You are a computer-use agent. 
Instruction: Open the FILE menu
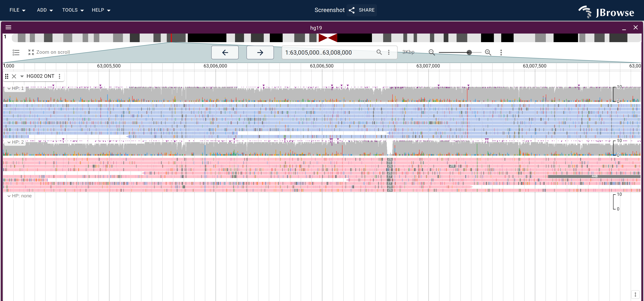[x=18, y=10]
